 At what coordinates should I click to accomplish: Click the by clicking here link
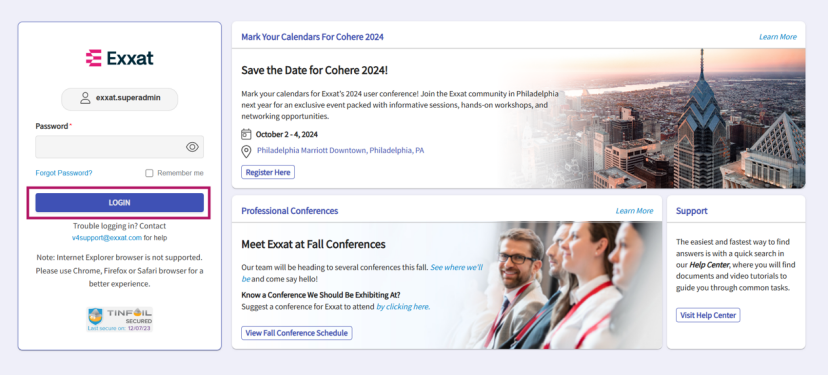point(403,306)
